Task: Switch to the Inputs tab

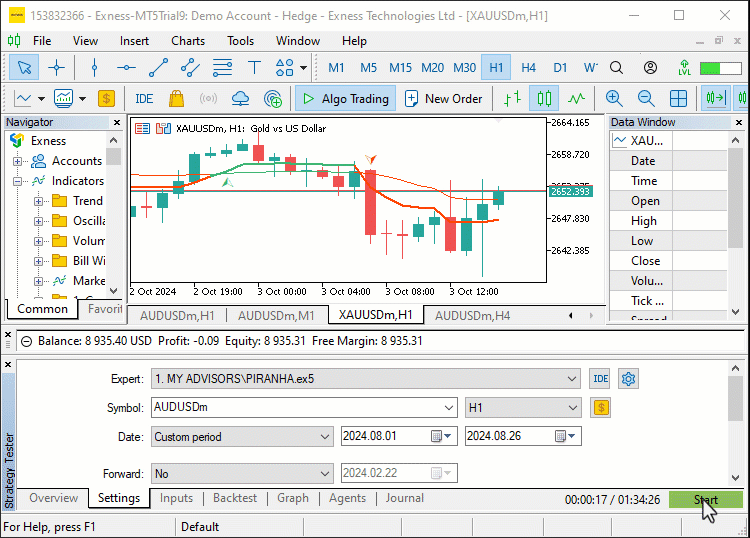Action: (176, 498)
